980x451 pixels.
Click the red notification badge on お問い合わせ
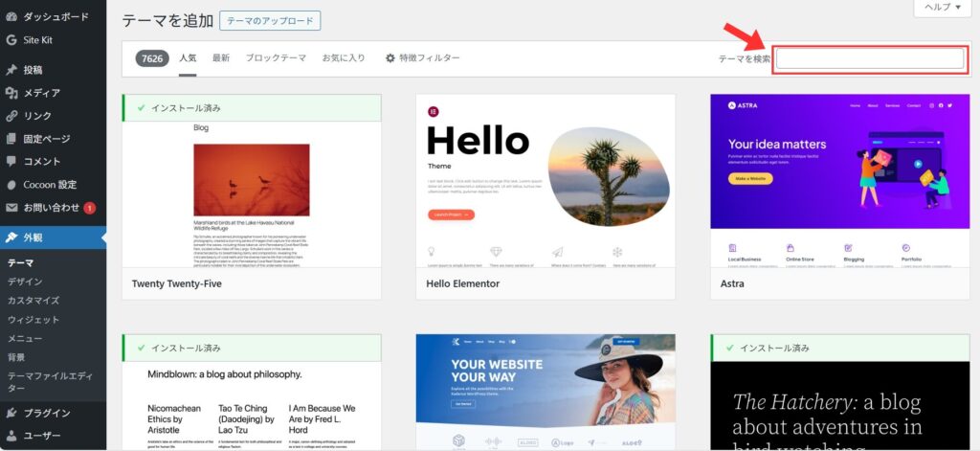pos(89,208)
